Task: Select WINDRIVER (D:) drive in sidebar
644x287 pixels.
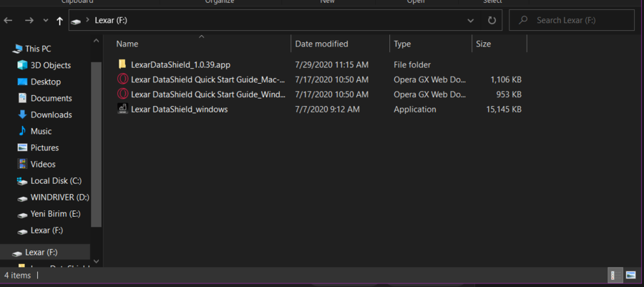Action: pyautogui.click(x=59, y=197)
